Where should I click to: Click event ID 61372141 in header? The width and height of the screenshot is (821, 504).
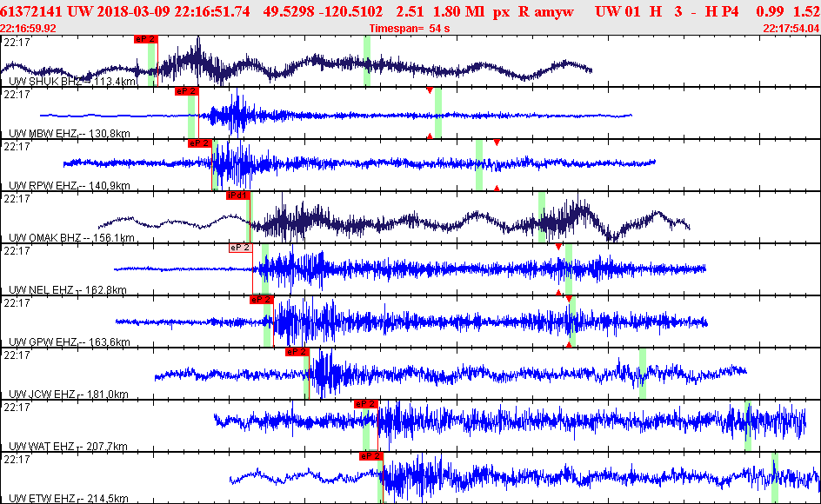pos(31,11)
